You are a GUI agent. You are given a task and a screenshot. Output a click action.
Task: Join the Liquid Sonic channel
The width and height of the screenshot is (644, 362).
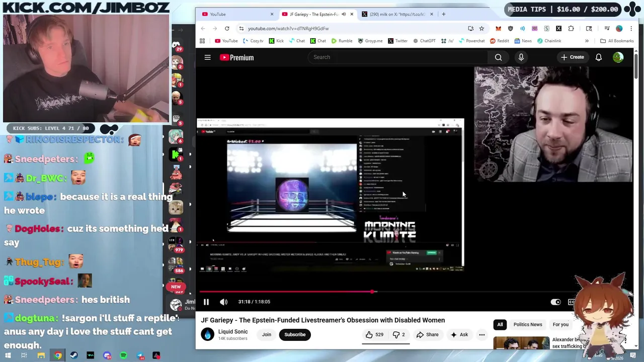pyautogui.click(x=266, y=335)
